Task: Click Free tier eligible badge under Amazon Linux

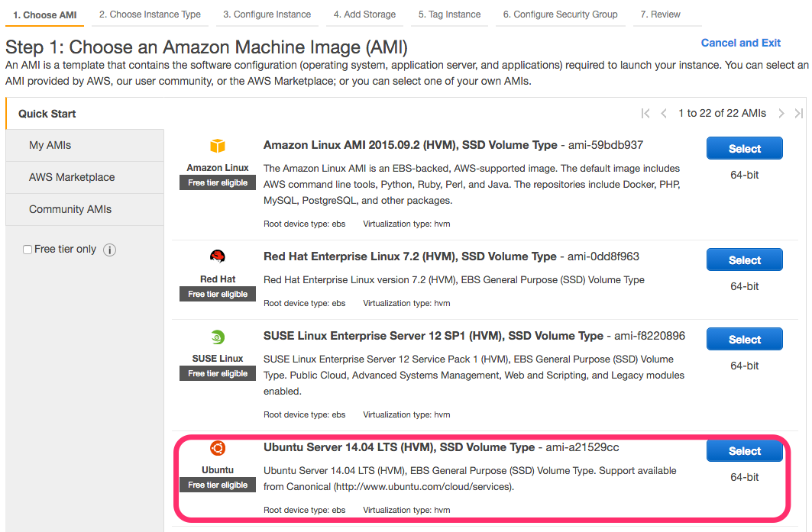Action: (x=218, y=182)
